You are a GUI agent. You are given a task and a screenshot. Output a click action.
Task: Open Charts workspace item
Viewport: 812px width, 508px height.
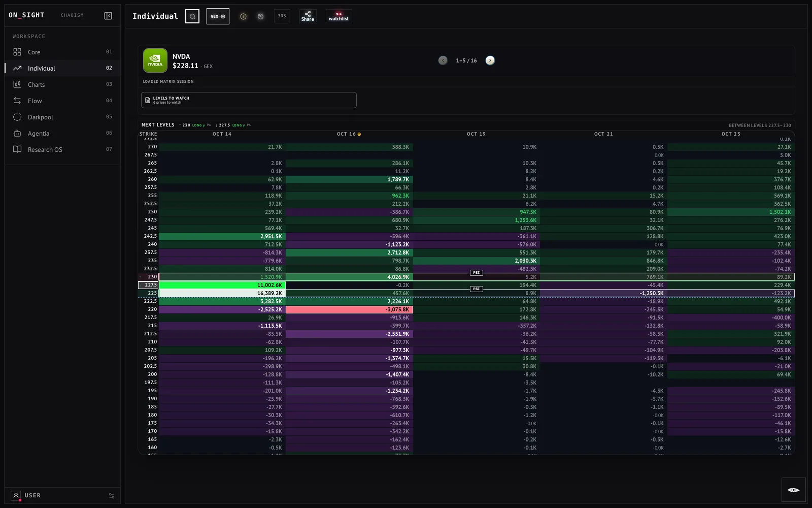pyautogui.click(x=62, y=84)
